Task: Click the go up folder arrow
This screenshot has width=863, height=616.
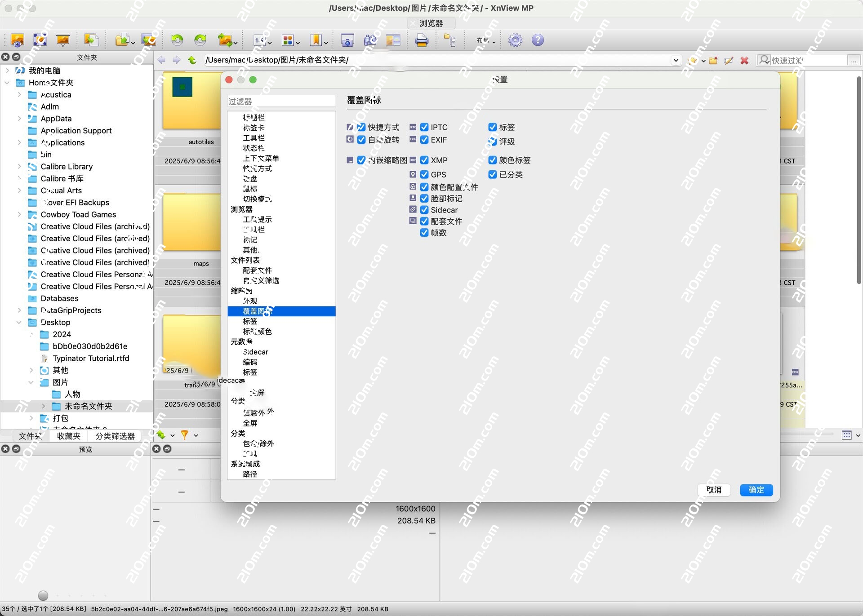Action: coord(192,60)
